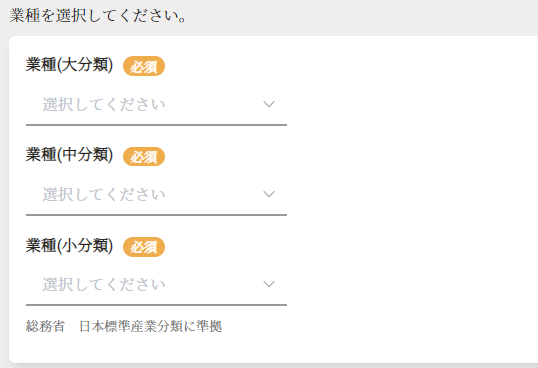Open the 業種(小分類) 選択してください dropdown
The image size is (538, 368).
[156, 284]
